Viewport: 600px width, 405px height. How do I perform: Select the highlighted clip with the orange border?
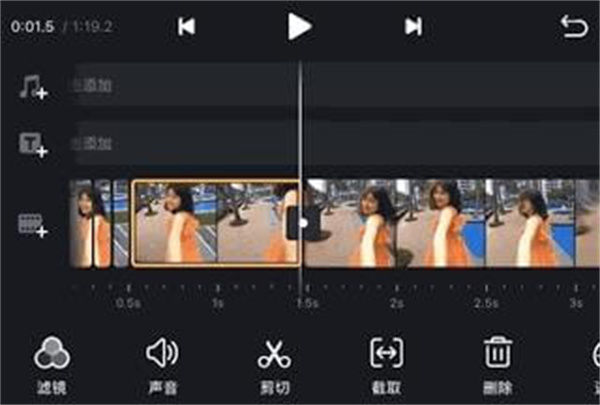click(216, 223)
